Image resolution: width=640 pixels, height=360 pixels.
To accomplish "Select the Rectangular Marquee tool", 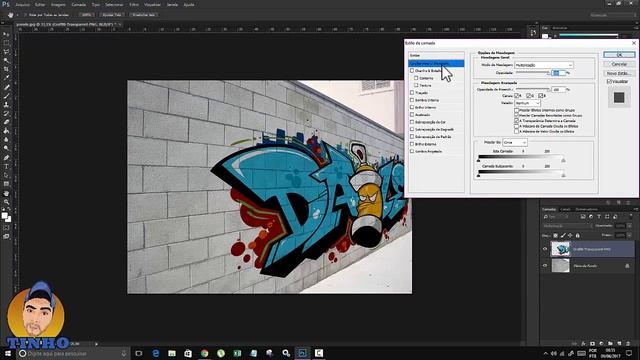I will pos(6,43).
